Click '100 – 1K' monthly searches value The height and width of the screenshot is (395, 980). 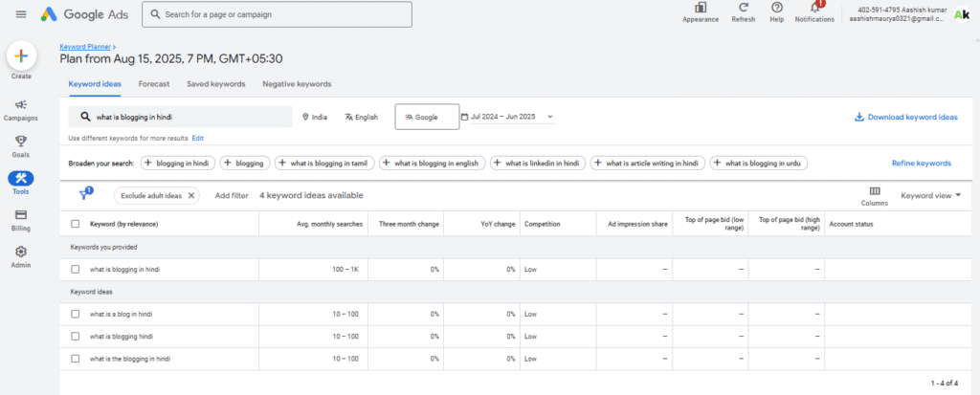click(345, 270)
